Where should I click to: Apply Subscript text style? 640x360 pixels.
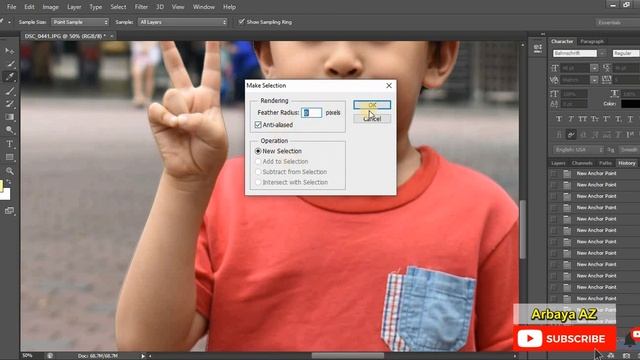[x=618, y=119]
